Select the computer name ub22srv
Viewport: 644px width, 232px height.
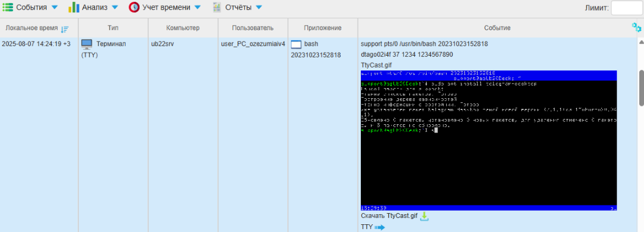tap(163, 44)
